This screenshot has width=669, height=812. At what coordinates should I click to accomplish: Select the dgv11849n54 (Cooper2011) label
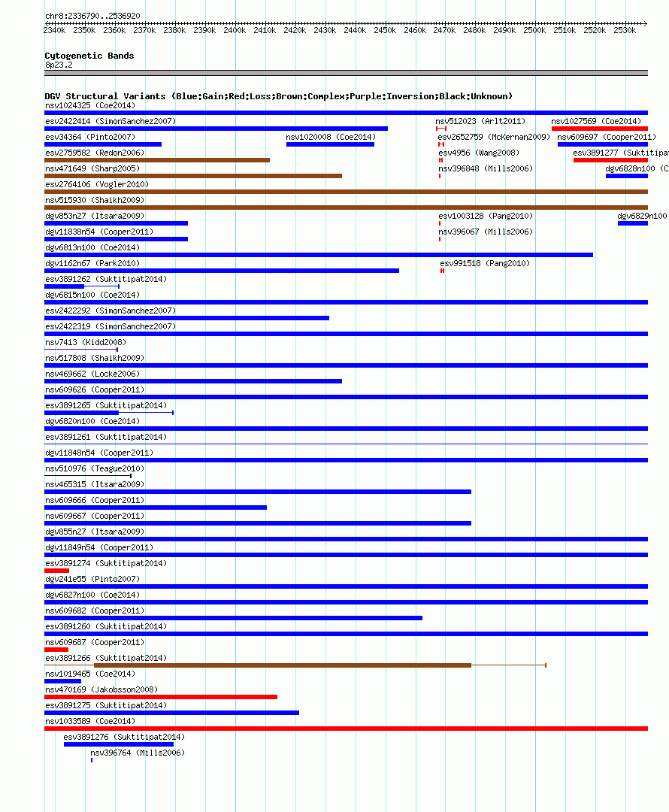point(99,548)
